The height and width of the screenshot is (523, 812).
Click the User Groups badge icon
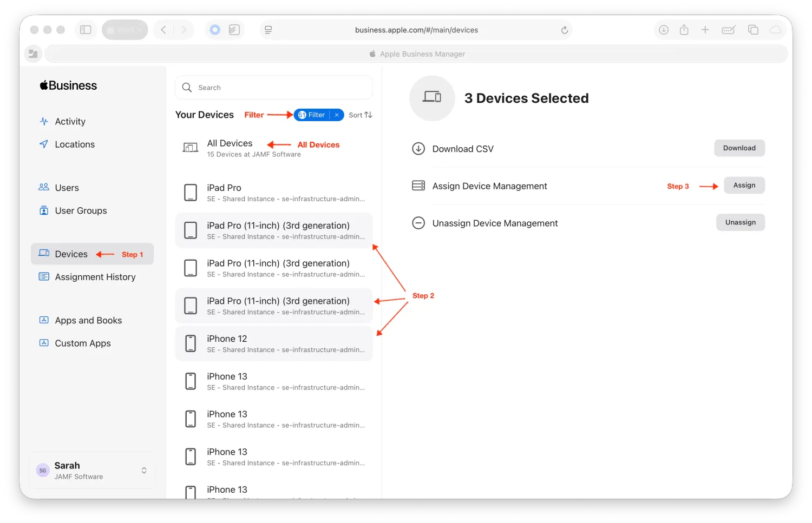tap(44, 210)
